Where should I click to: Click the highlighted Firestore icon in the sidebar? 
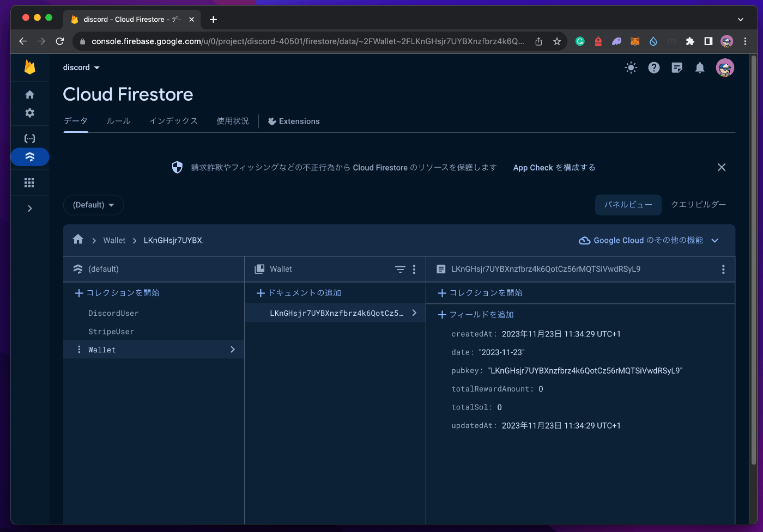pyautogui.click(x=30, y=157)
